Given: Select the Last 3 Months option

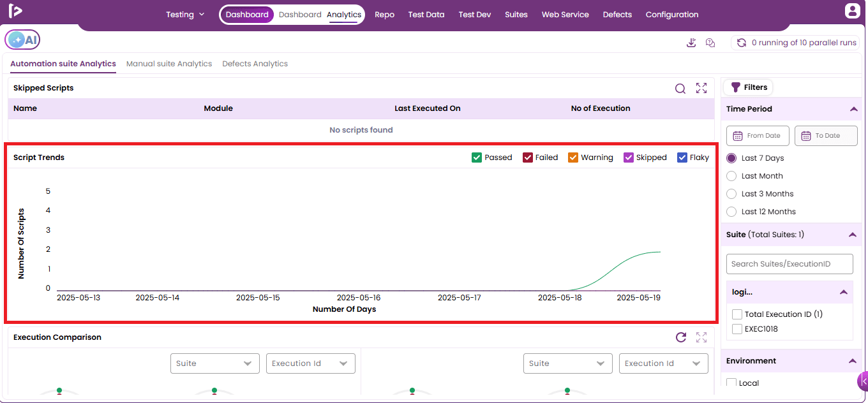Looking at the screenshot, I should (731, 194).
